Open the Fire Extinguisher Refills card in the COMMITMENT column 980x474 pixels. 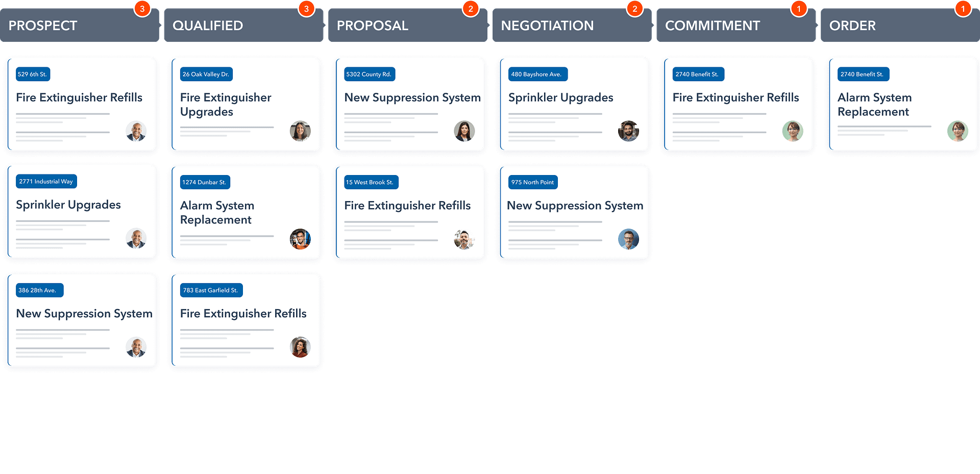point(738,104)
